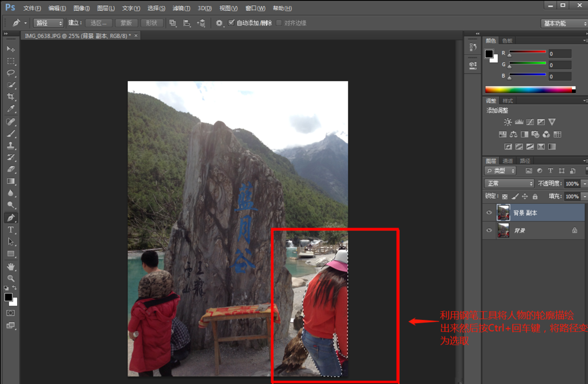Viewport: 588px width, 384px height.
Task: Select the Crop tool
Action: 11,97
